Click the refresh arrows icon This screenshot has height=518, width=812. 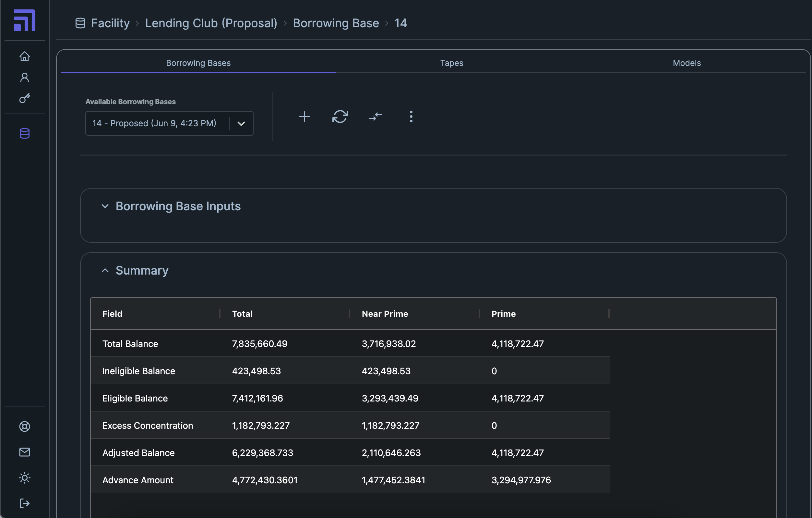[x=340, y=117]
